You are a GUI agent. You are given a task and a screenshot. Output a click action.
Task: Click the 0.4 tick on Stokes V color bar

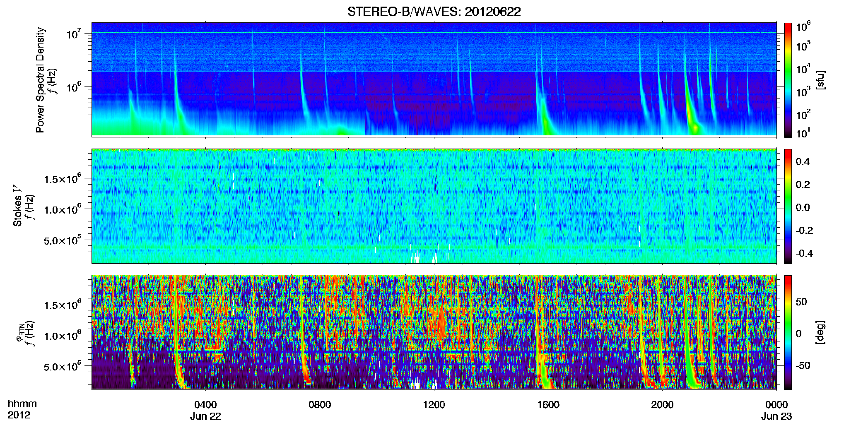click(x=803, y=162)
